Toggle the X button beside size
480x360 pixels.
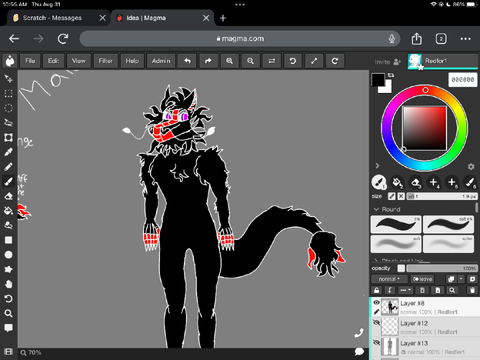pyautogui.click(x=401, y=196)
